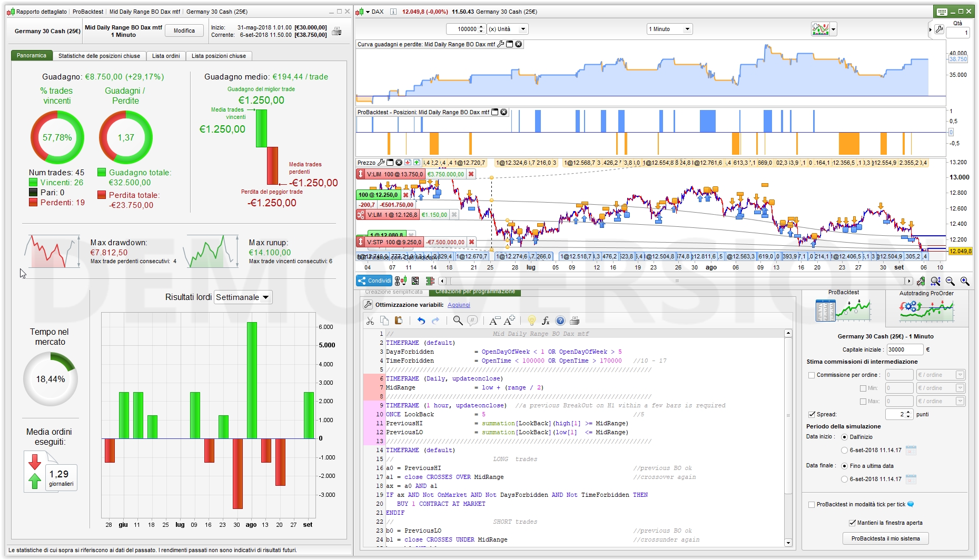This screenshot has height=560, width=979.
Task: Open the Lista posizioni chiuse tab
Action: pyautogui.click(x=219, y=56)
